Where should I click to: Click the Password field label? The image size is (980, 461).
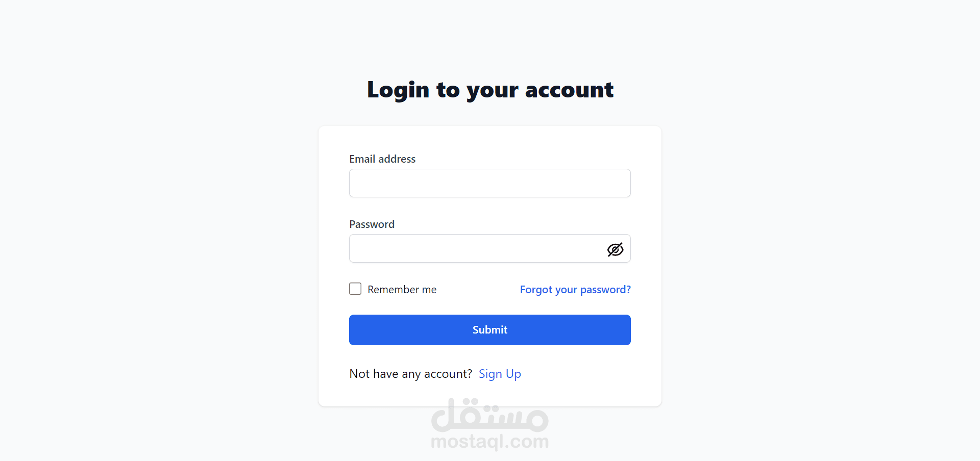tap(372, 224)
